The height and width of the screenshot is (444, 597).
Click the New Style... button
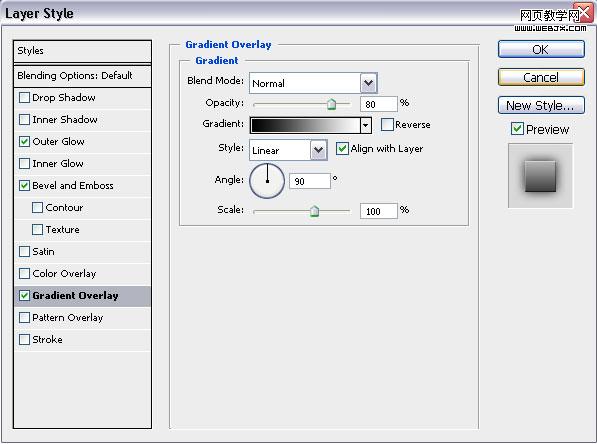tap(541, 105)
